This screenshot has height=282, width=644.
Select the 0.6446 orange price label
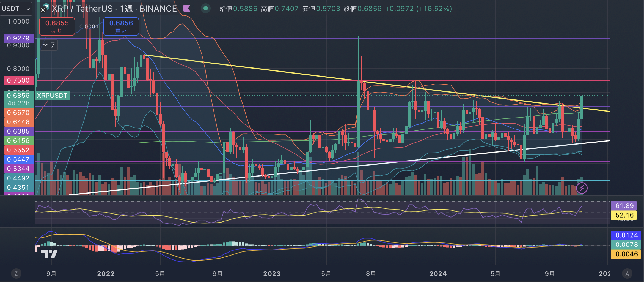pos(19,122)
